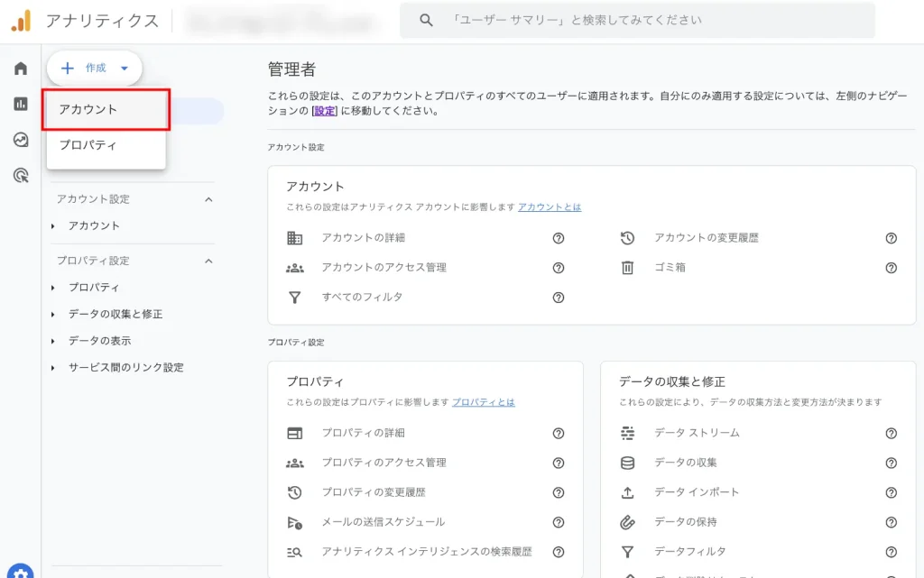Open help for ゴミ箱
The image size is (924, 578).
pos(891,268)
